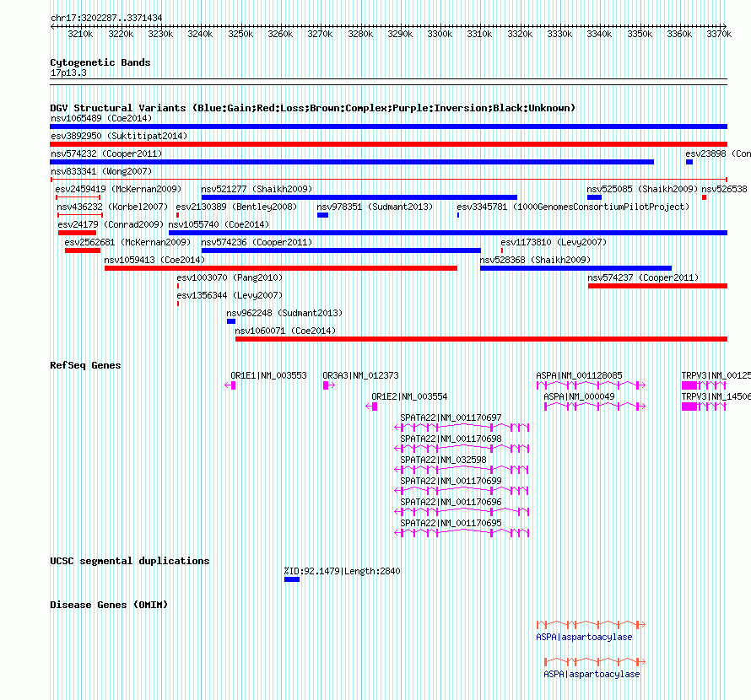Click the segmental duplication %ID:92.1479 blue bar
This screenshot has width=751, height=700.
pos(292,579)
